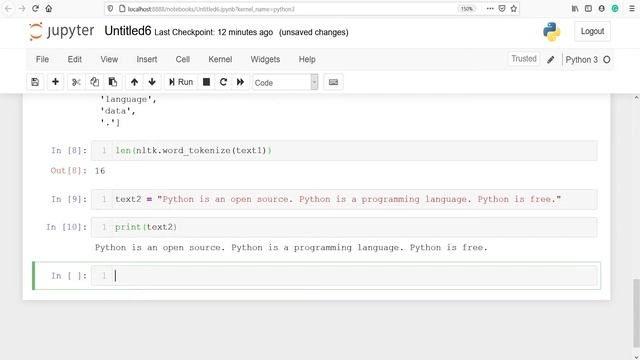Restart the kernel icon

click(223, 82)
